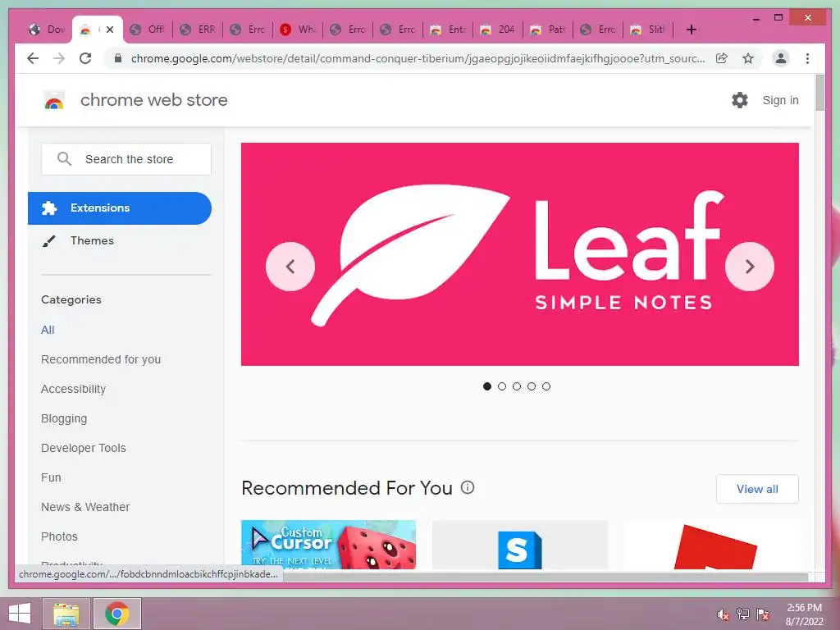
Task: Open the Chrome profile avatar
Action: tap(781, 58)
